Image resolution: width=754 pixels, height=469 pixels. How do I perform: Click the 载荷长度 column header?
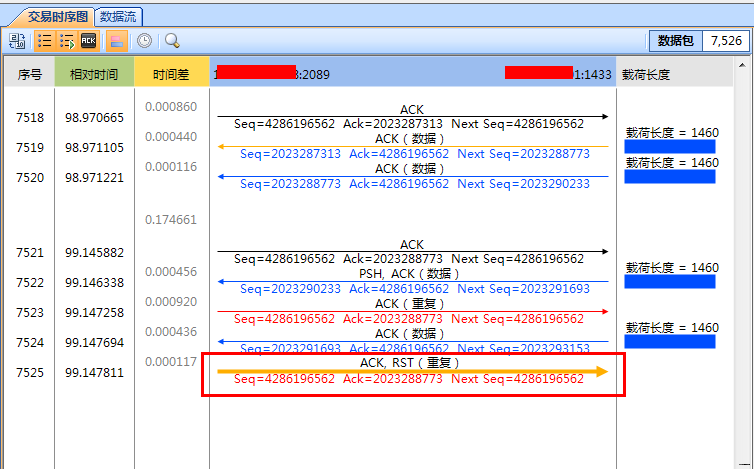[646, 74]
